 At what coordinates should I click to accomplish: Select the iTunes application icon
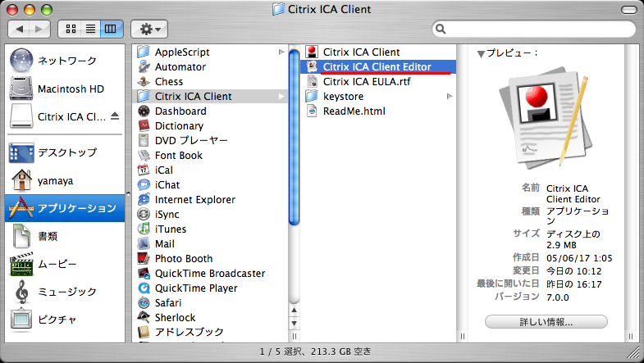144,229
